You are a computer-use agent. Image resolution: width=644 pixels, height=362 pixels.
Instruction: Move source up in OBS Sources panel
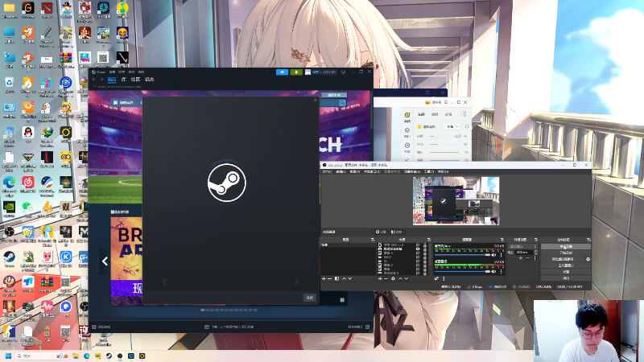(400, 278)
